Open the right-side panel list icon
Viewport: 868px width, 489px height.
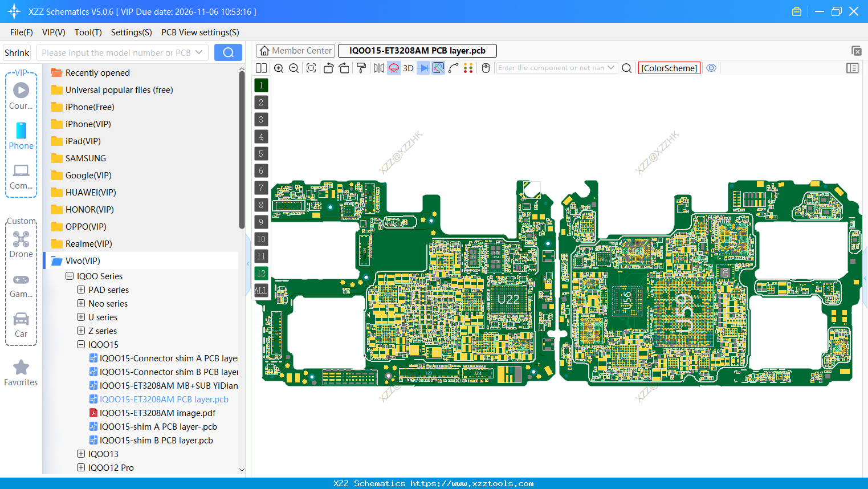point(853,68)
